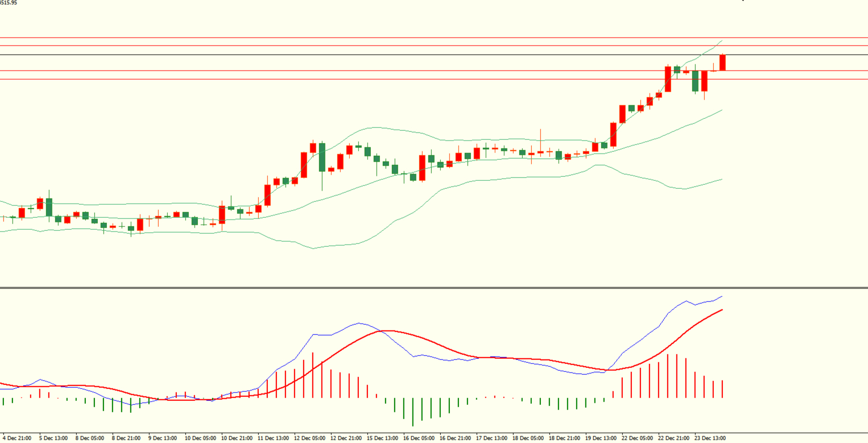Click the lowest dip of the lower Bollinger band
Image resolution: width=868 pixels, height=443 pixels.
(x=313, y=249)
